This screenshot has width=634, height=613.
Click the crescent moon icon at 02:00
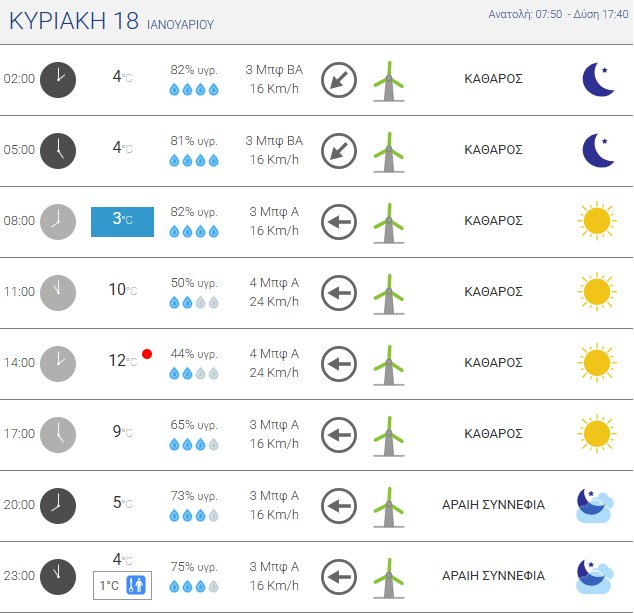[598, 79]
